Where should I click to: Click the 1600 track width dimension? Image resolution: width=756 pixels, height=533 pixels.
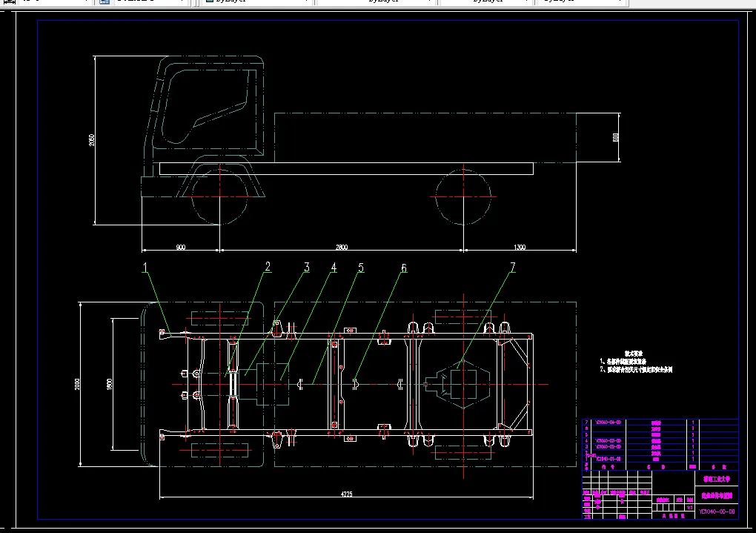click(110, 384)
